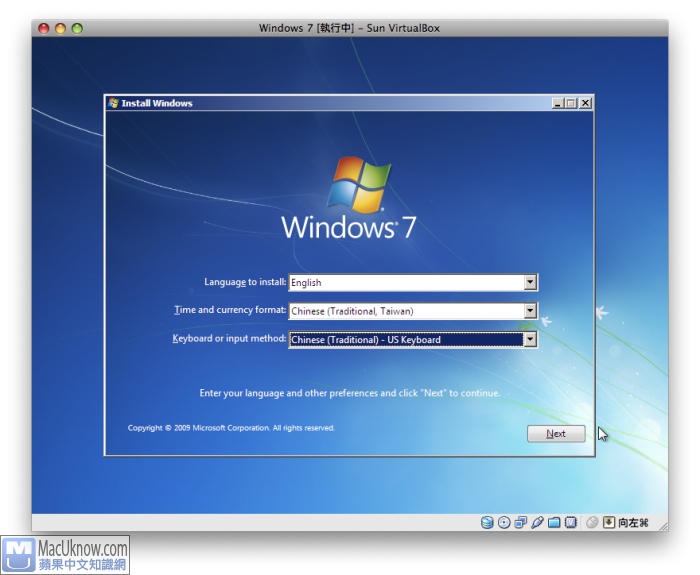
Task: Open the Language to install dropdown arrow
Action: [530, 282]
